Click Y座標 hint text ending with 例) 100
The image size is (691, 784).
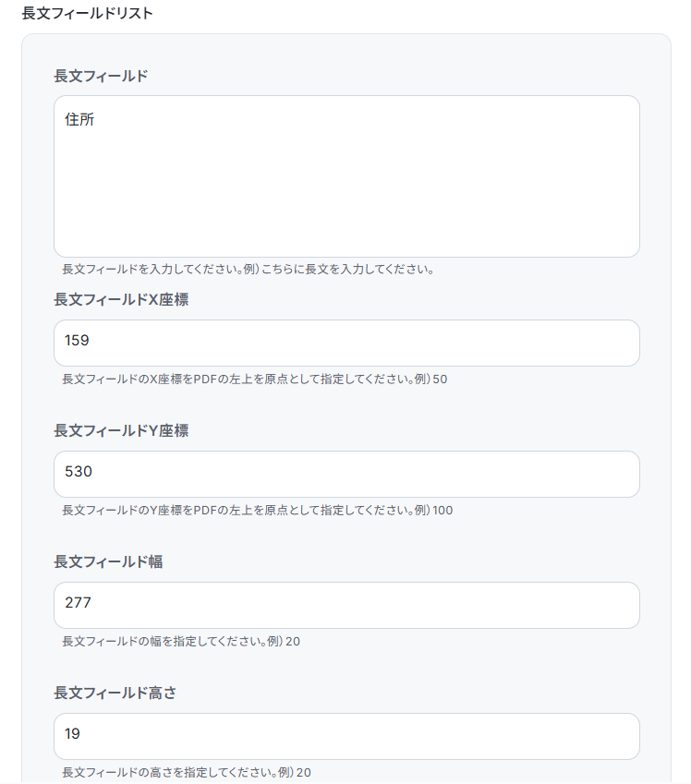(257, 510)
